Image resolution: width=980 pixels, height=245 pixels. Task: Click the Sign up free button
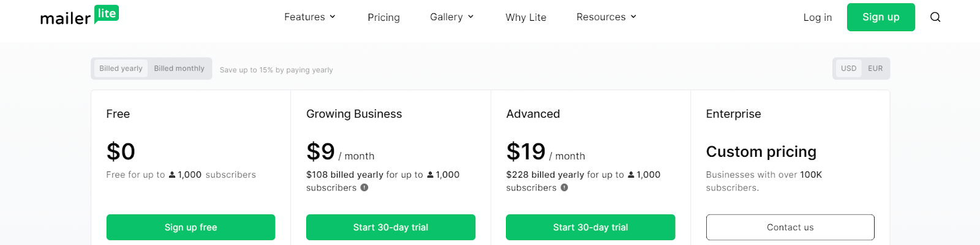[190, 227]
